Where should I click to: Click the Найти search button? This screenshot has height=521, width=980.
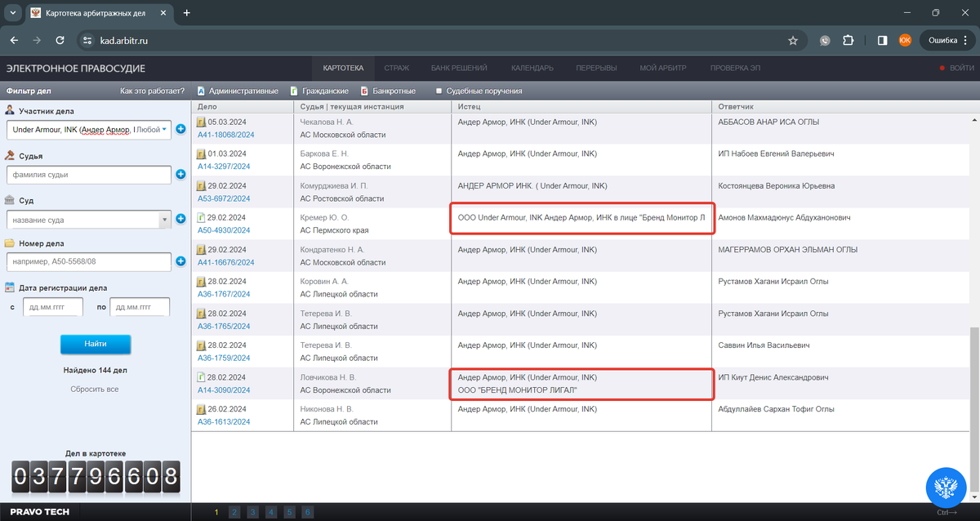(96, 344)
